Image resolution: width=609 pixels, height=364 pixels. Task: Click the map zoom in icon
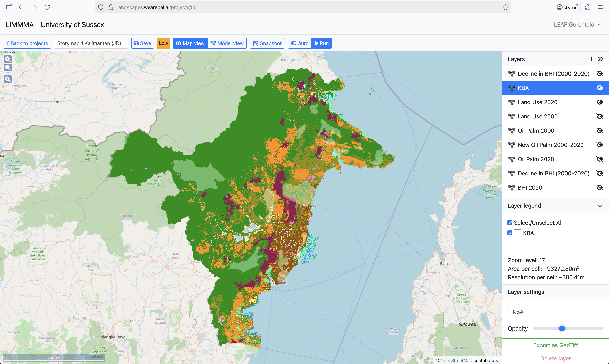8,59
